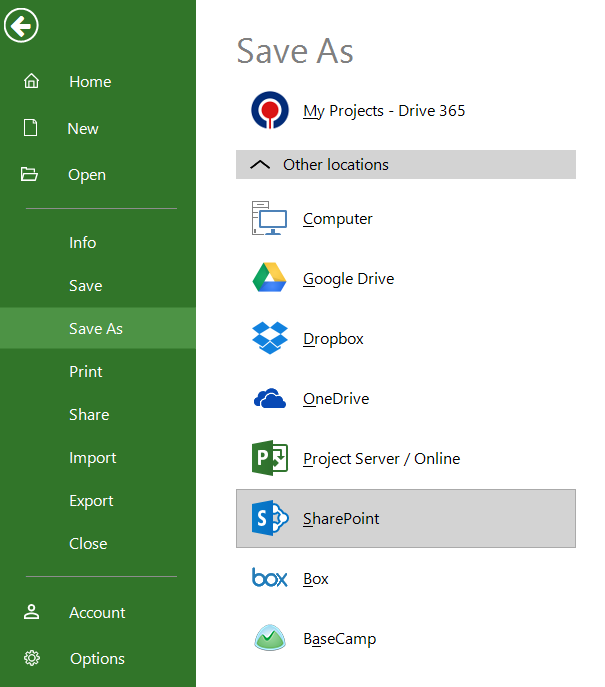
Task: Choose Close in the sidebar
Action: (x=88, y=544)
